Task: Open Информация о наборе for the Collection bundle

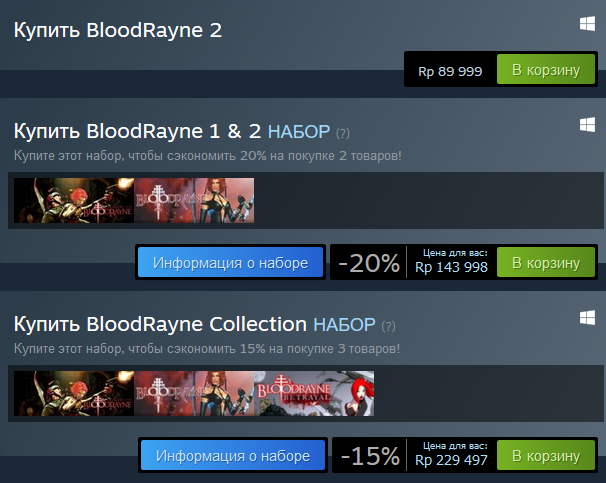Action: pos(232,456)
